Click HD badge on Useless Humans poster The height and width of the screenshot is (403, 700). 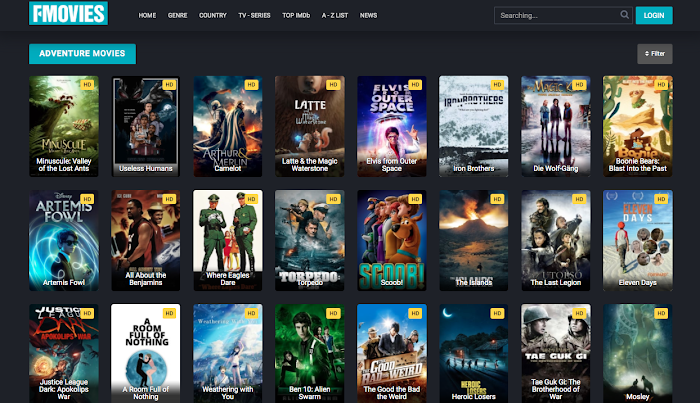(169, 85)
